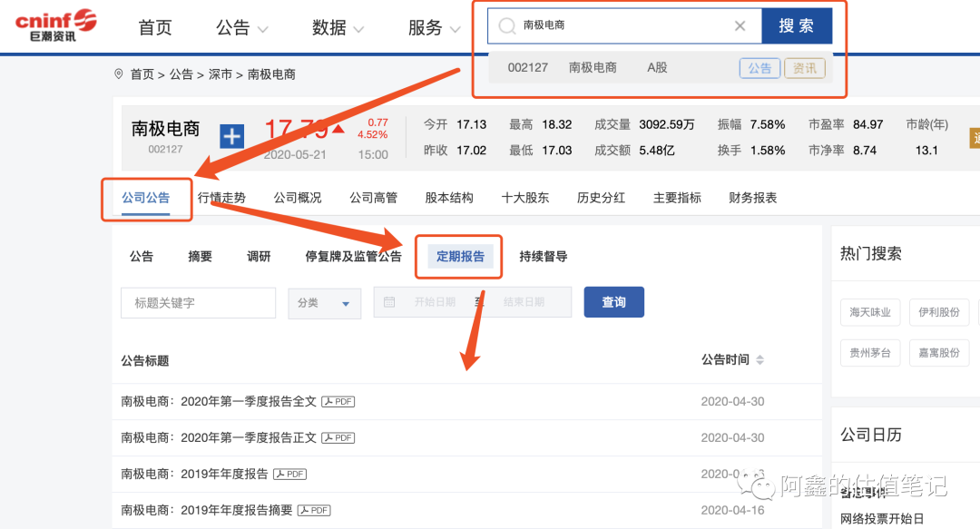Open the 历史分红 tab
Viewport: 980px width, 529px height.
[x=602, y=198]
